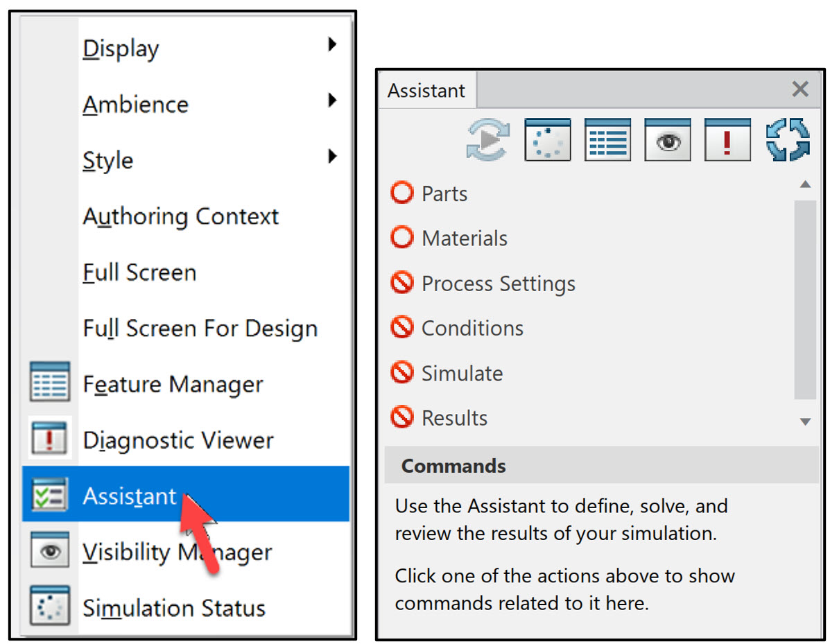Open the Process Settings step
830x644 pixels.
coord(499,283)
